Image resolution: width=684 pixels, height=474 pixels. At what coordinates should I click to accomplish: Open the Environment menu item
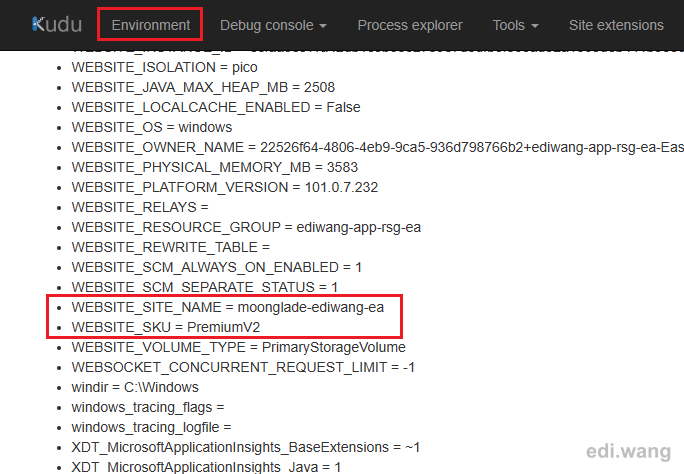click(150, 25)
